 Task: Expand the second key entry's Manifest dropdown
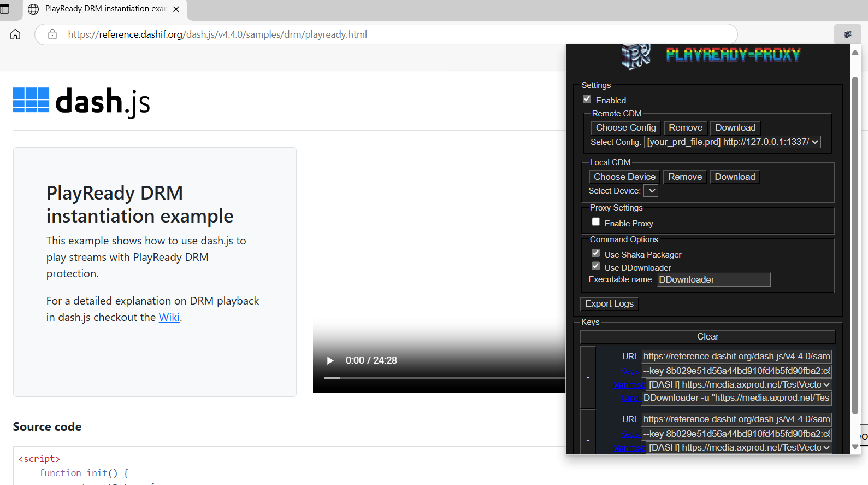click(739, 448)
